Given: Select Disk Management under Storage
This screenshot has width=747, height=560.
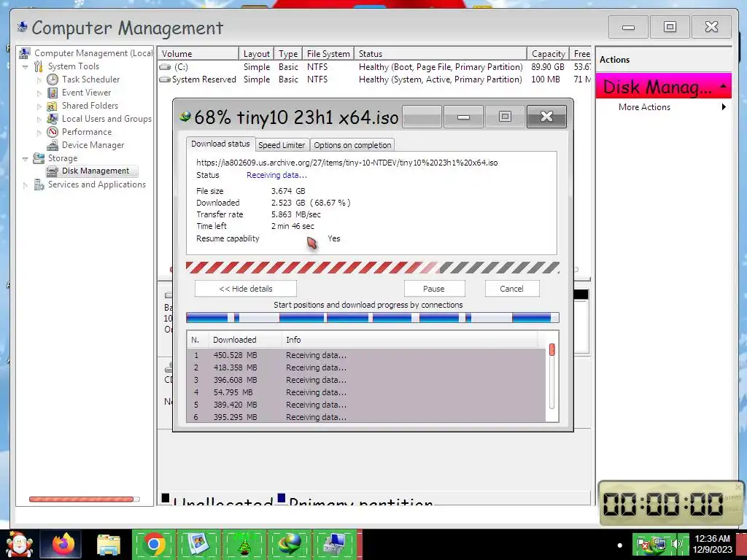Looking at the screenshot, I should coord(96,171).
